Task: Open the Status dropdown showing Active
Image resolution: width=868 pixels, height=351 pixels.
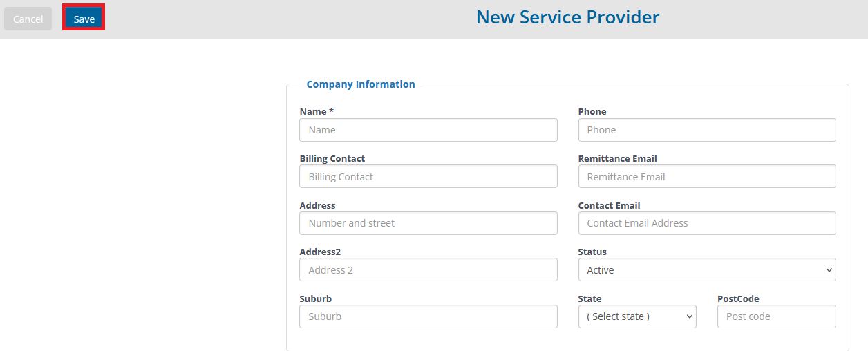Action: point(707,269)
